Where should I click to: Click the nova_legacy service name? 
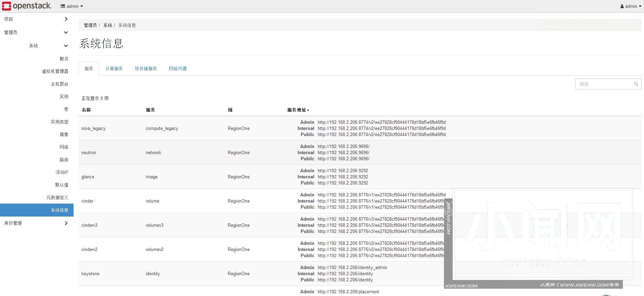coord(93,129)
